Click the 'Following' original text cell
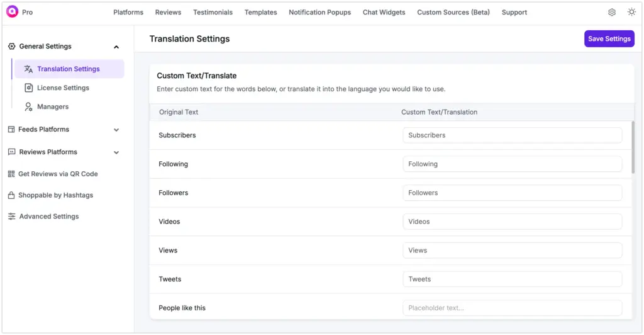The width and height of the screenshot is (644, 335). pos(173,164)
